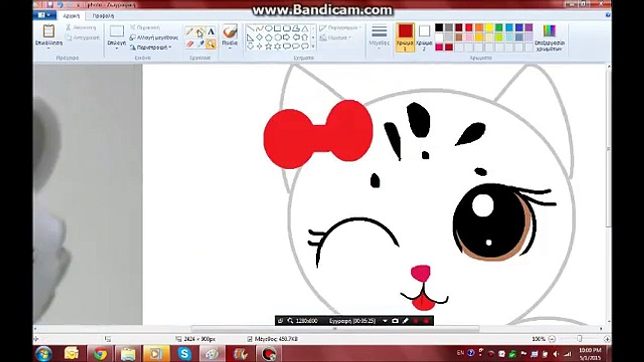Click the Copy button
Image resolution: width=644 pixels, height=362 pixels.
(x=82, y=38)
